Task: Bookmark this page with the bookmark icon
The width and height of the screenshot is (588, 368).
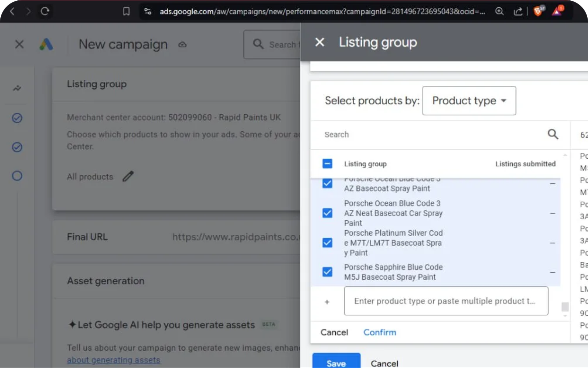Action: point(126,11)
